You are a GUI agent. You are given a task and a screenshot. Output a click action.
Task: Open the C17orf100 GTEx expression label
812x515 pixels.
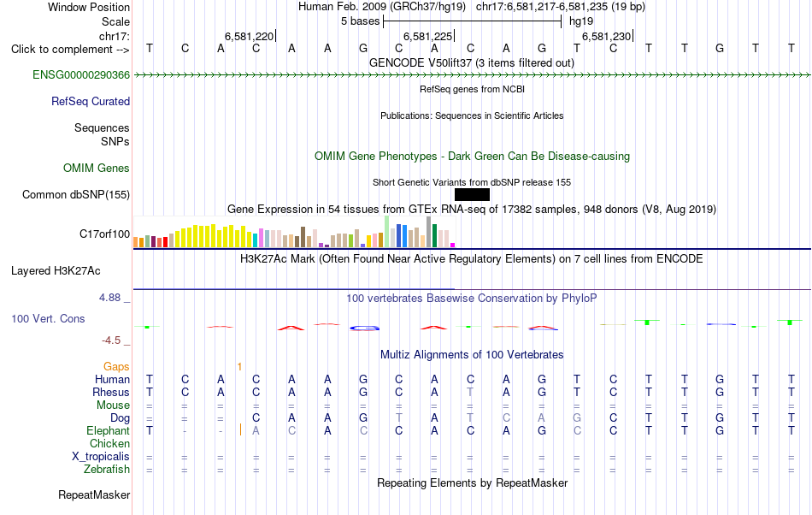[x=104, y=234]
